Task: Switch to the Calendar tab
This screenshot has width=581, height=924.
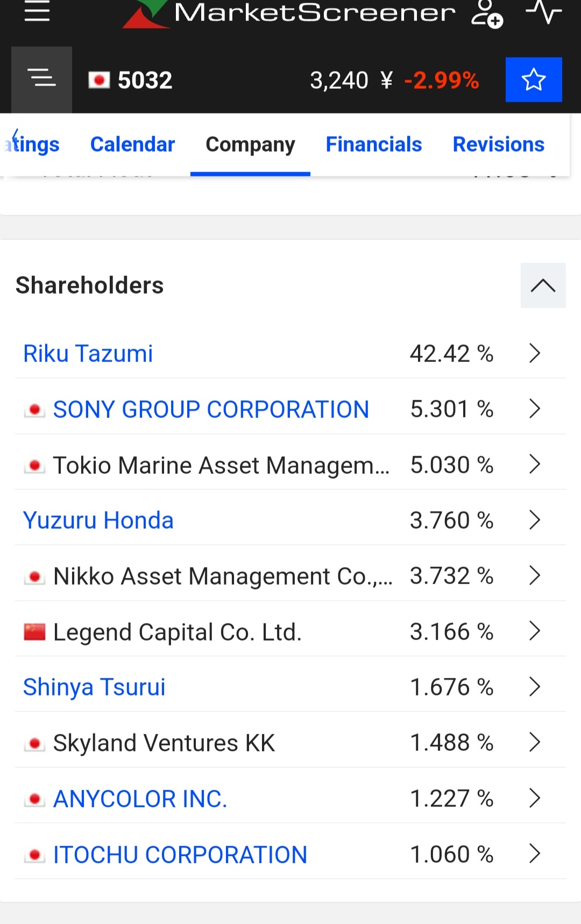Action: [x=133, y=144]
